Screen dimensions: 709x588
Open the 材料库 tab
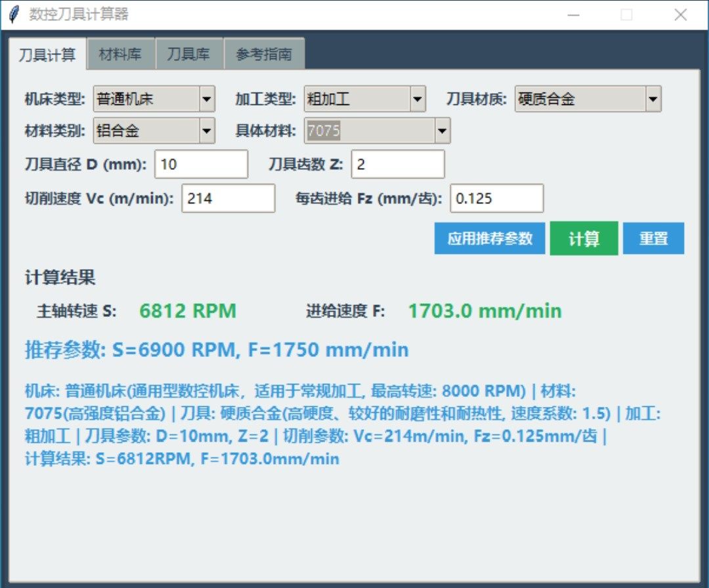pos(121,54)
